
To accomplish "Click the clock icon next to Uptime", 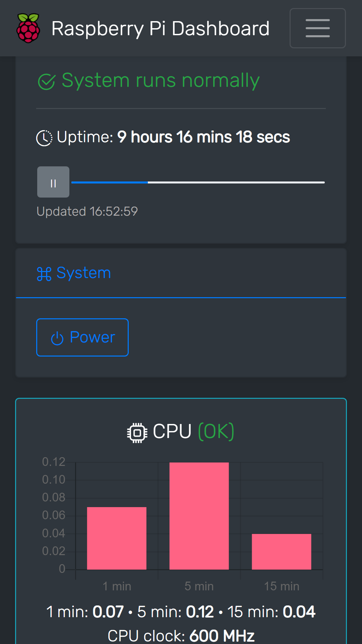I will click(x=45, y=137).
